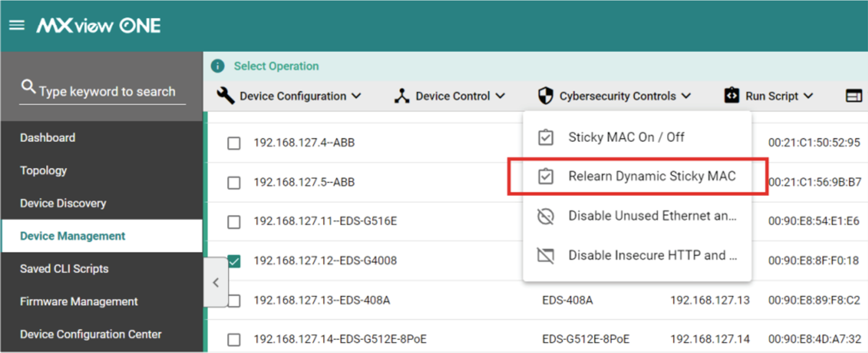Click MAC address 00:90:E8:8F:F0:18
868x353 pixels.
814,260
